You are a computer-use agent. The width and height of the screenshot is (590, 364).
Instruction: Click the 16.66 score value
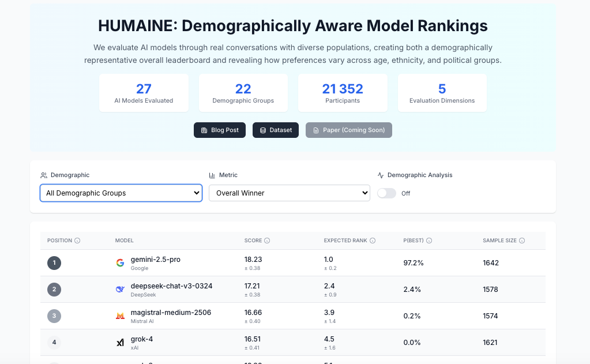coord(253,313)
